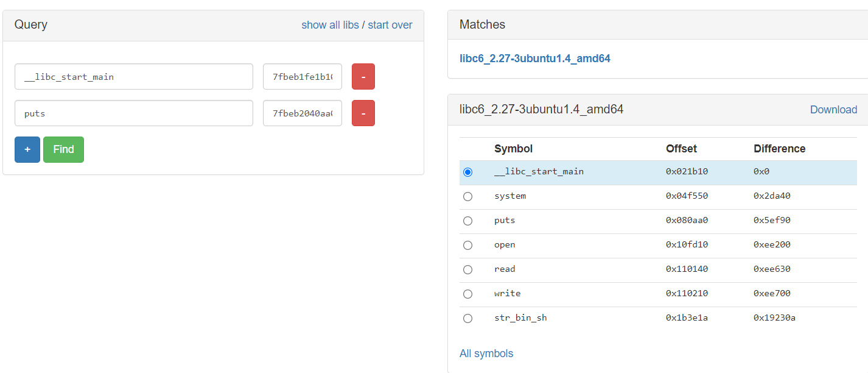Select the __libc_start_main radio button
The height and width of the screenshot is (373, 868).
tap(467, 172)
